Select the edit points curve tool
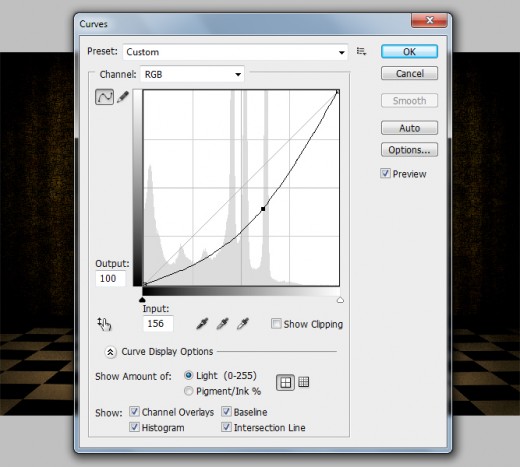 pos(104,97)
